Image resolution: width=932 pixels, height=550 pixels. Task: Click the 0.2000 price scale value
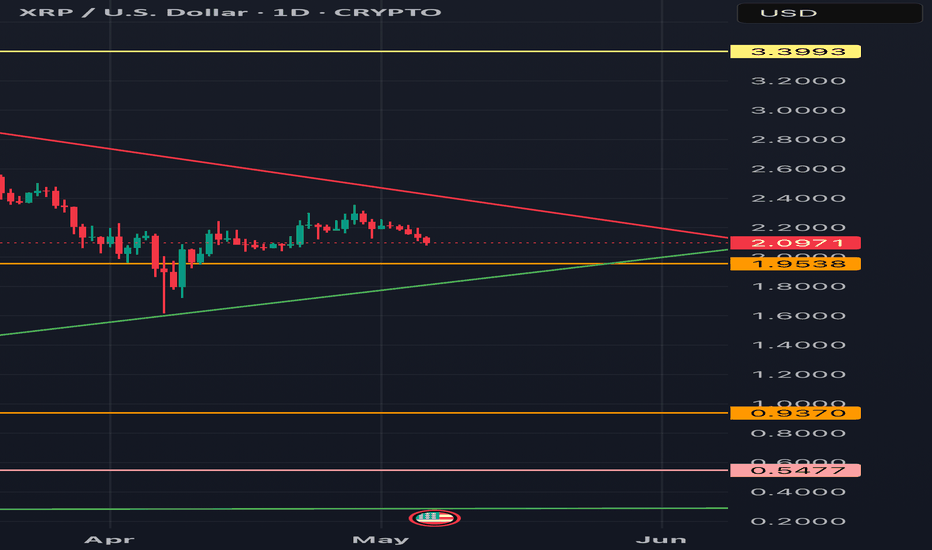(x=798, y=521)
